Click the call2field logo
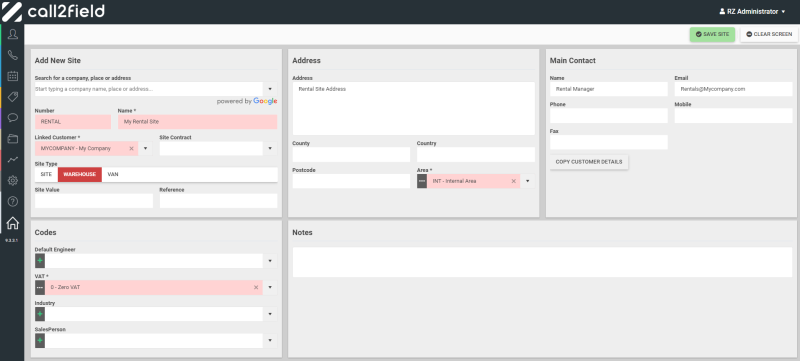 point(54,11)
